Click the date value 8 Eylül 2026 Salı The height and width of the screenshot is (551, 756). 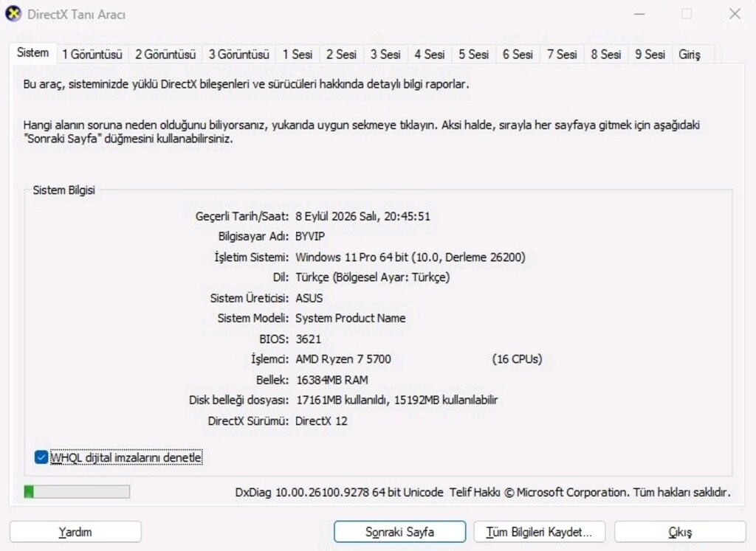pos(337,216)
